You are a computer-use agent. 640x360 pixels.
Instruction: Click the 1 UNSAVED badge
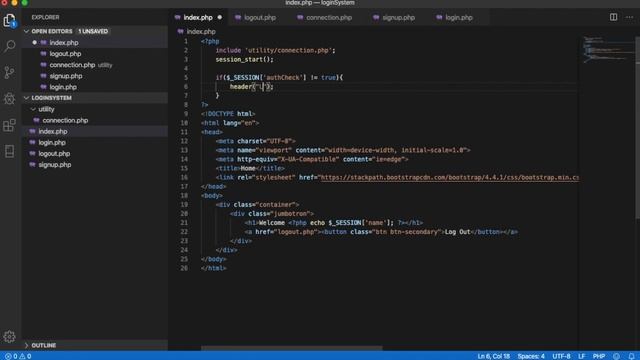(x=93, y=31)
